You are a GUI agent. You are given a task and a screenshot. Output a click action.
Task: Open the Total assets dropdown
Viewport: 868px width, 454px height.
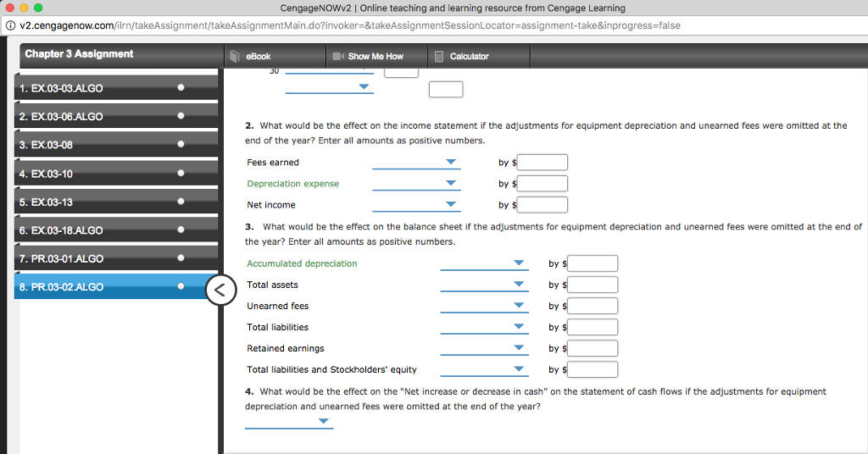484,285
